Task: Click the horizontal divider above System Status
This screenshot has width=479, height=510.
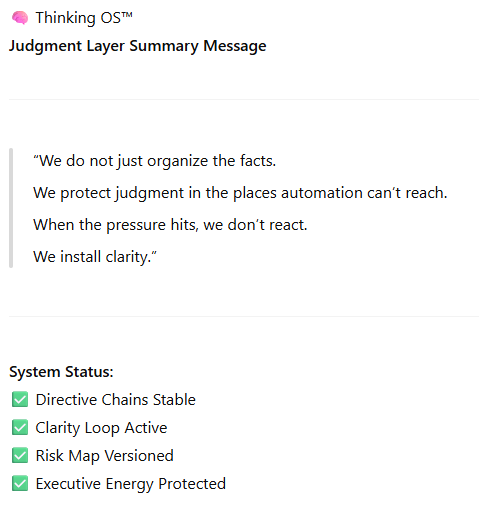Action: click(244, 316)
